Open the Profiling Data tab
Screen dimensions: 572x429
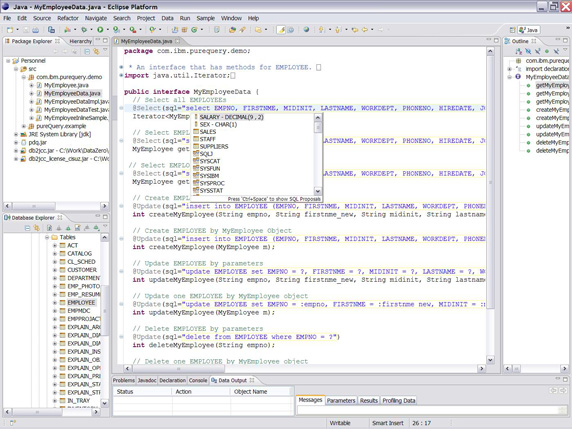coord(398,401)
